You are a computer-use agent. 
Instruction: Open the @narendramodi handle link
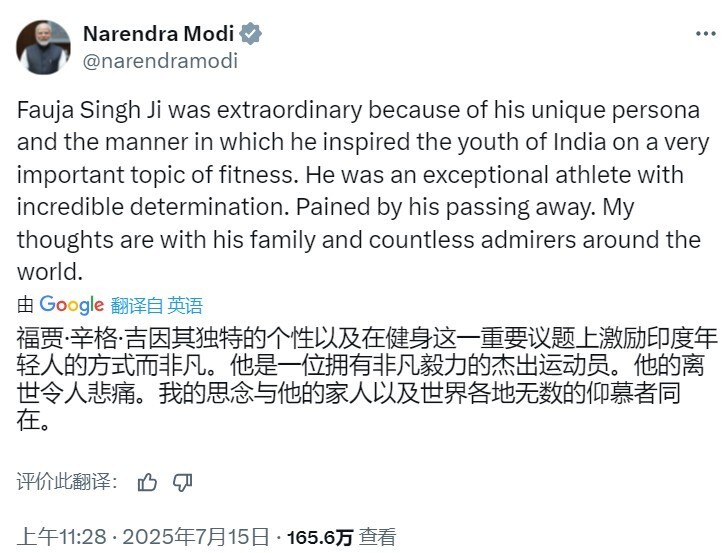(160, 61)
